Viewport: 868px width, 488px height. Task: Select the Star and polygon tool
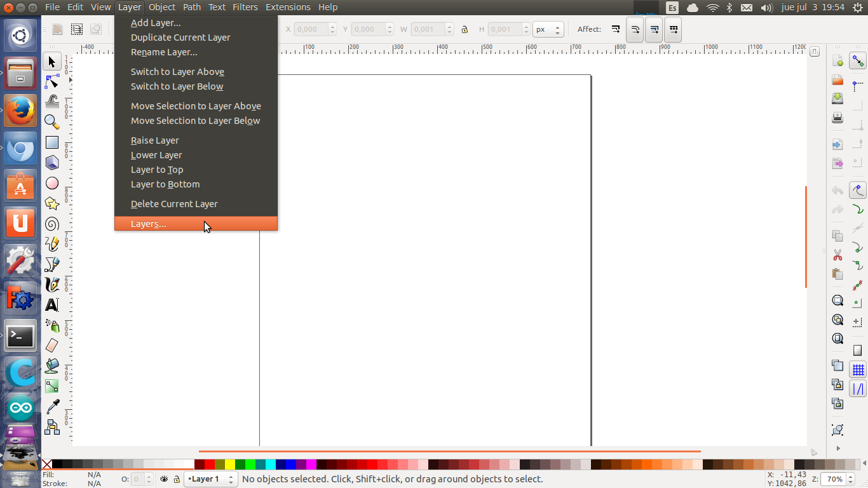(x=52, y=203)
